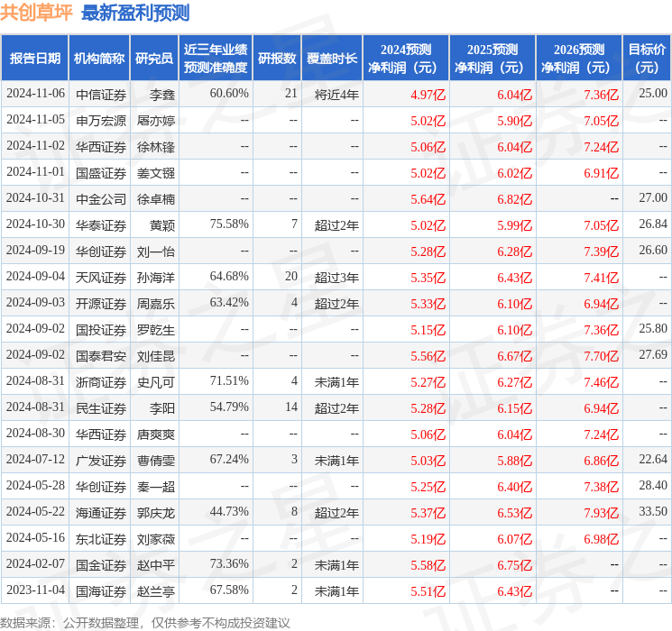This screenshot has height=631, width=672.
Task: Click 国海证券 institution cell
Action: pyautogui.click(x=101, y=590)
